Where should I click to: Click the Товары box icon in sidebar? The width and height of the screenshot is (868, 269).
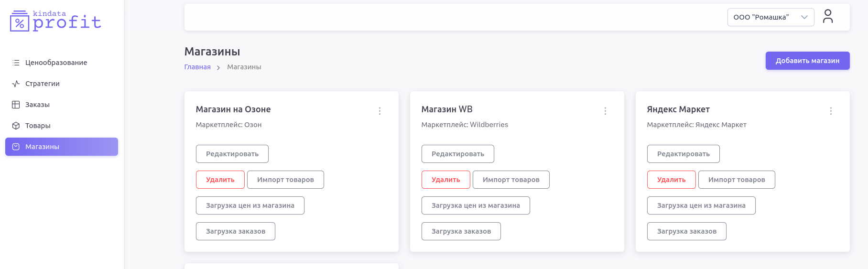point(16,126)
